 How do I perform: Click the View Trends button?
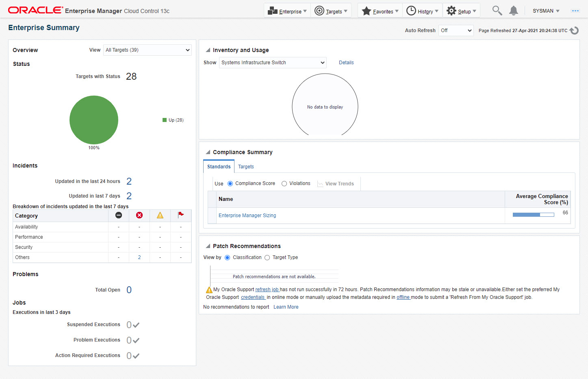coord(336,184)
